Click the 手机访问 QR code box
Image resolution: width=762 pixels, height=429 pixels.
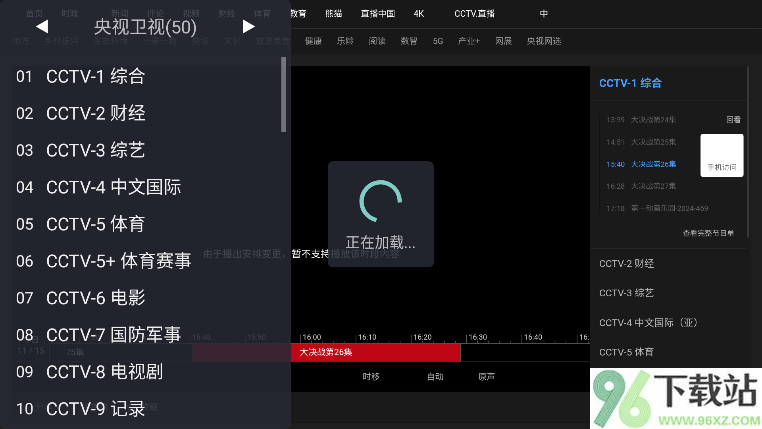pyautogui.click(x=721, y=155)
